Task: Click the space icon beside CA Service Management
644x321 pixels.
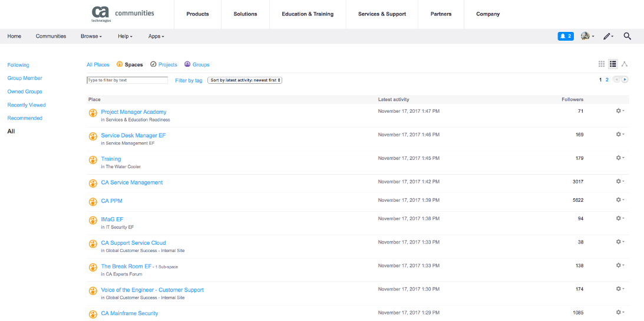Action: pyautogui.click(x=93, y=183)
